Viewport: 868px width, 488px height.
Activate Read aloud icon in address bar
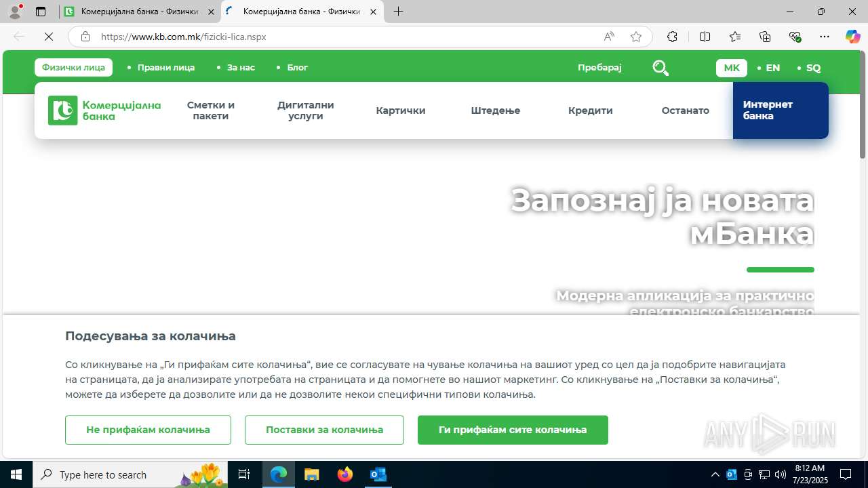point(609,37)
